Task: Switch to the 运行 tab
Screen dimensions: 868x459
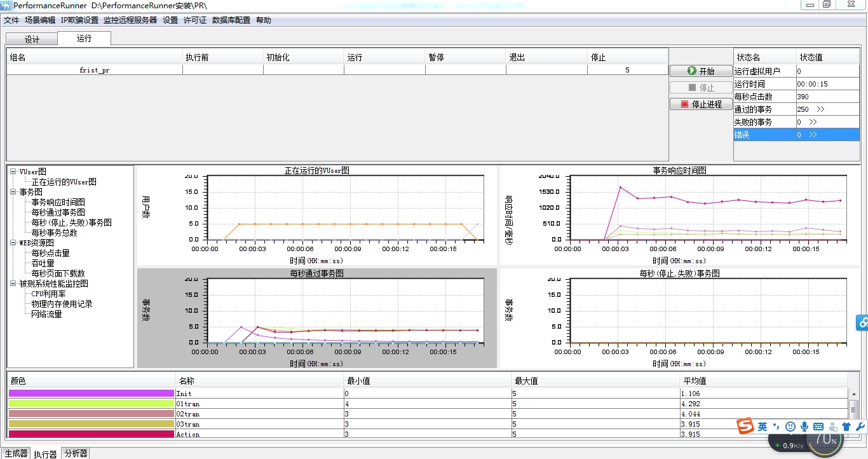Action: [x=84, y=38]
